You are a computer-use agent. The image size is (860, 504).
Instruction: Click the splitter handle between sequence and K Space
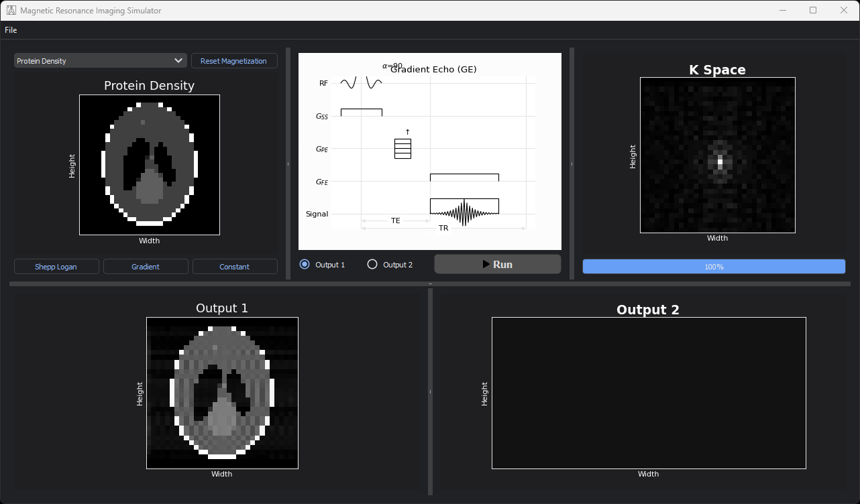point(572,164)
